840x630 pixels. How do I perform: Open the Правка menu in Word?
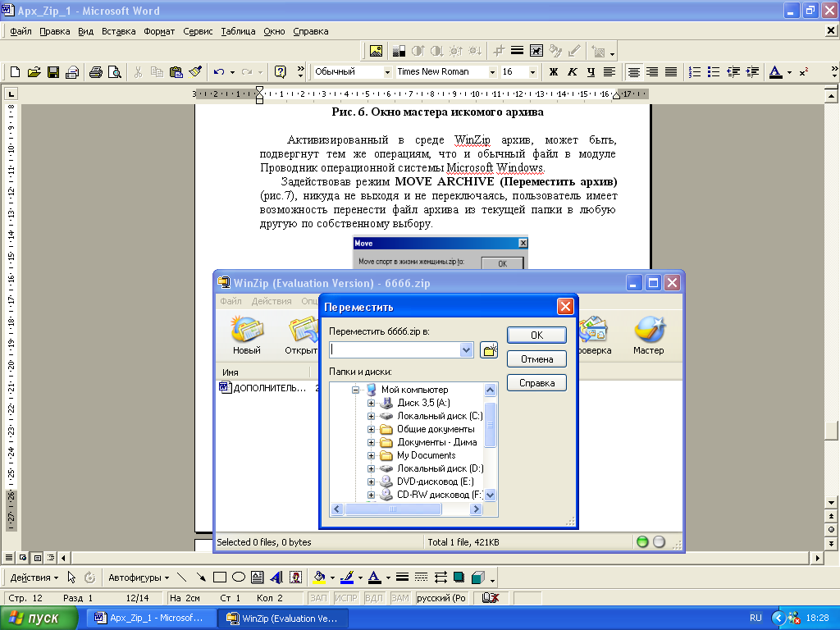coord(55,31)
